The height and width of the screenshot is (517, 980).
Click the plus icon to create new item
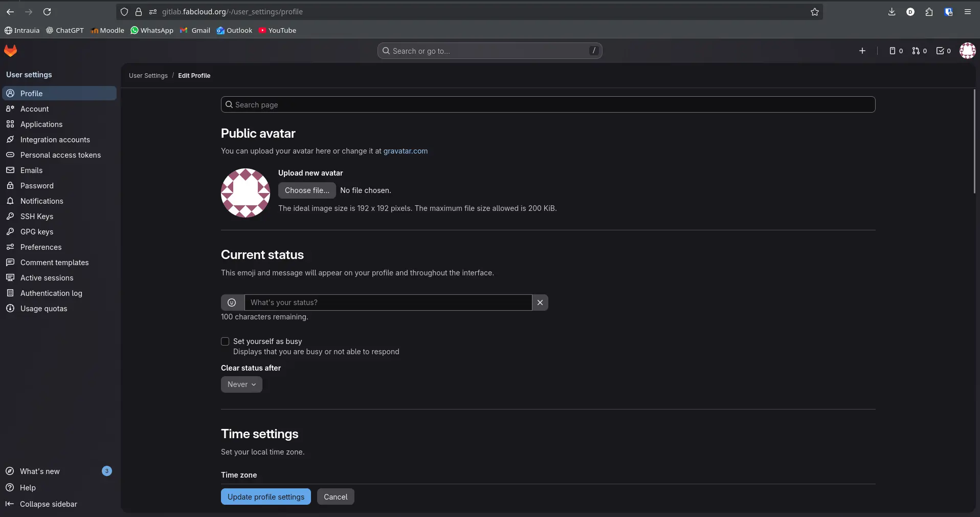click(x=862, y=51)
